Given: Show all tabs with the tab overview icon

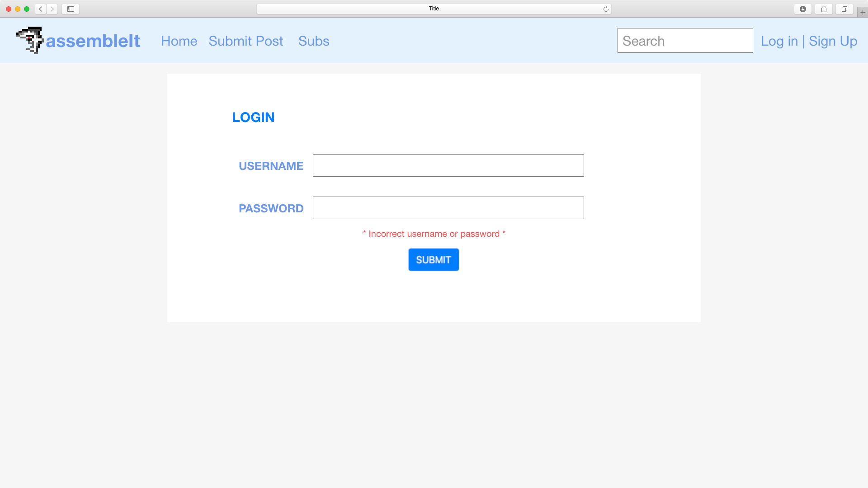Looking at the screenshot, I should (844, 9).
